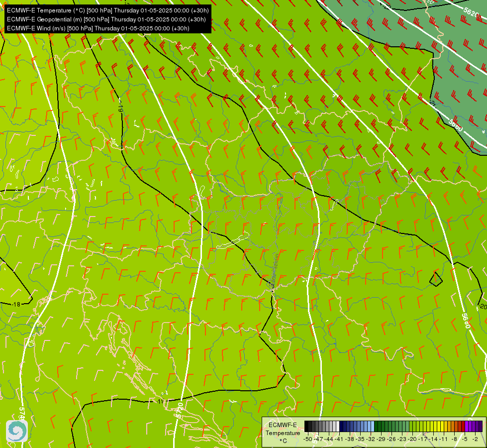Click the 5620 geopotential contour label

coord(471,12)
